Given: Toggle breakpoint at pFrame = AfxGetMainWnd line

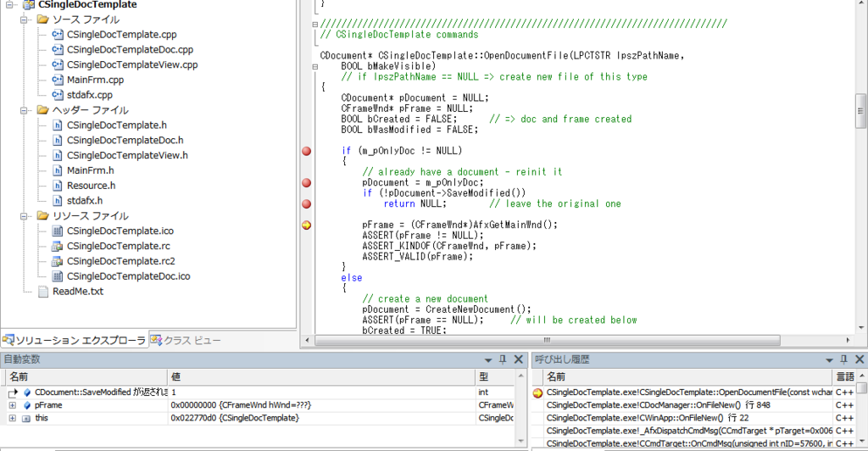Looking at the screenshot, I should point(306,225).
